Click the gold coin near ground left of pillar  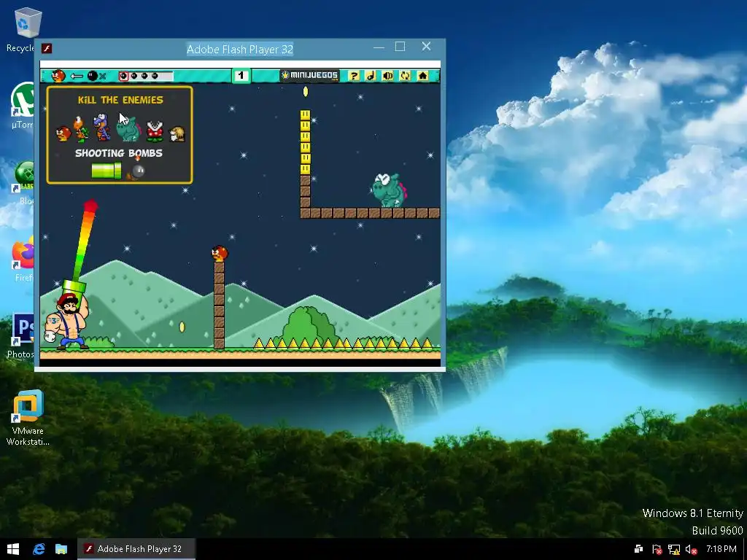182,327
